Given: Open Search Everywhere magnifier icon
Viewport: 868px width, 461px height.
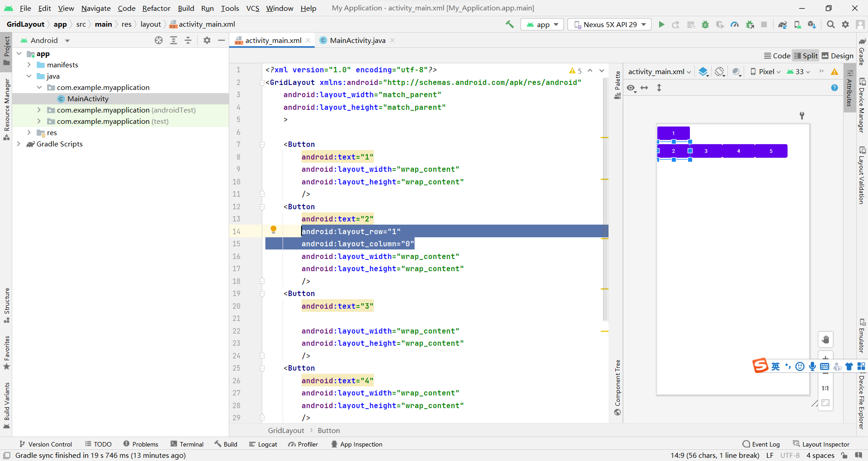Looking at the screenshot, I should 830,24.
